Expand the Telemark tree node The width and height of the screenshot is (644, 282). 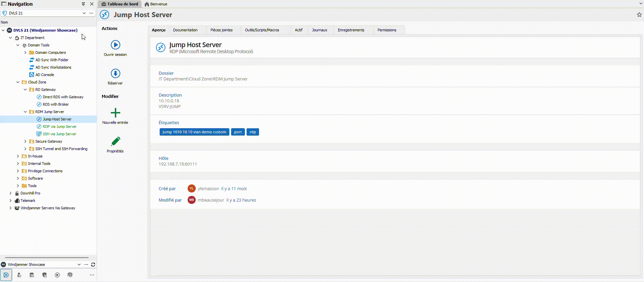coord(10,201)
